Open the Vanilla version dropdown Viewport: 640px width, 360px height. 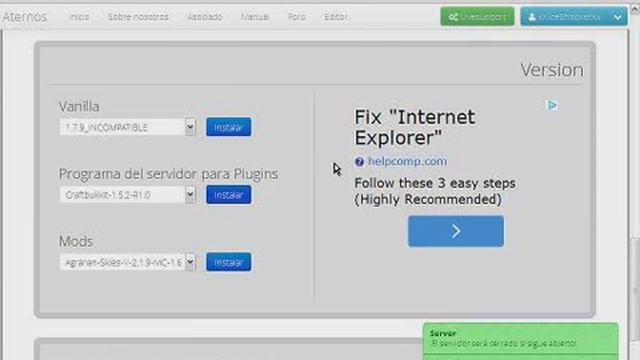tap(127, 127)
